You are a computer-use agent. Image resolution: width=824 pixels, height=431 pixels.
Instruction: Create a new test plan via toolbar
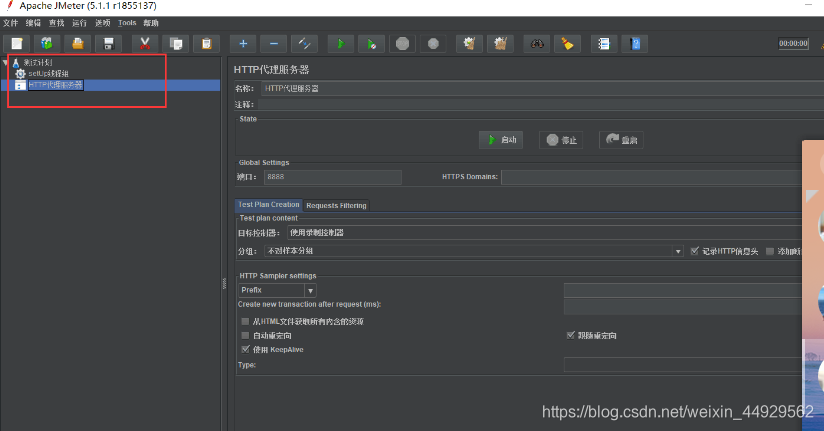pyautogui.click(x=17, y=44)
